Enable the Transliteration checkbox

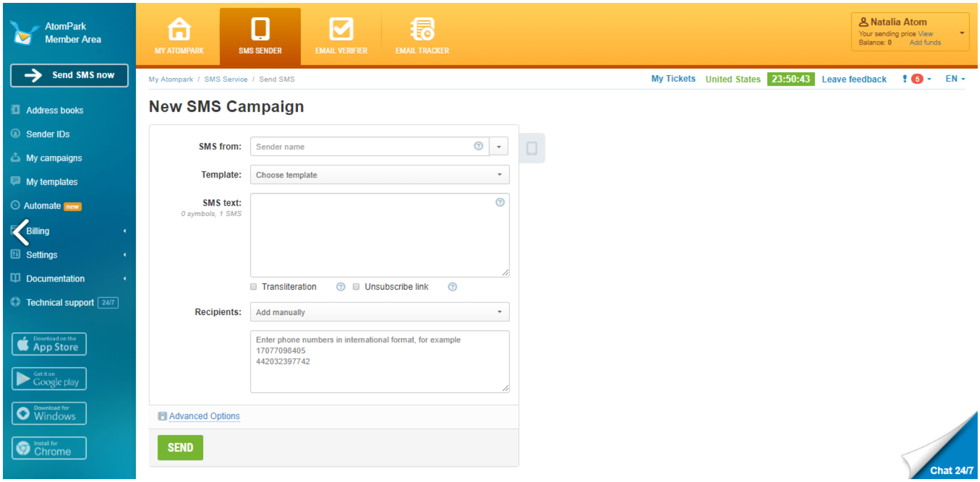[x=253, y=287]
